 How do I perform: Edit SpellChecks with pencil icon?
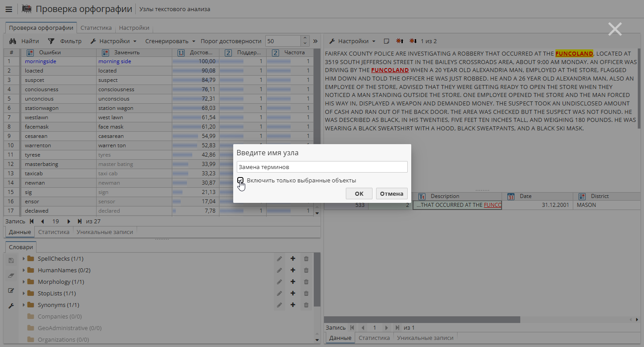click(x=279, y=258)
